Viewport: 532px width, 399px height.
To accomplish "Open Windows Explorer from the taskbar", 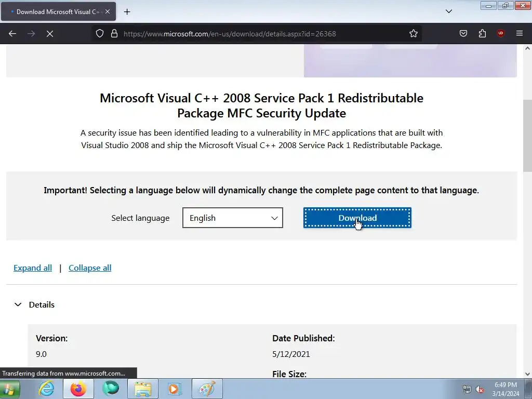I will coord(143,389).
